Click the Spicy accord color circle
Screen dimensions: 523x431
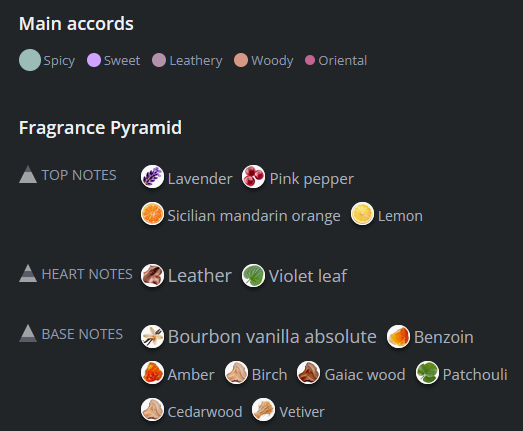30,60
